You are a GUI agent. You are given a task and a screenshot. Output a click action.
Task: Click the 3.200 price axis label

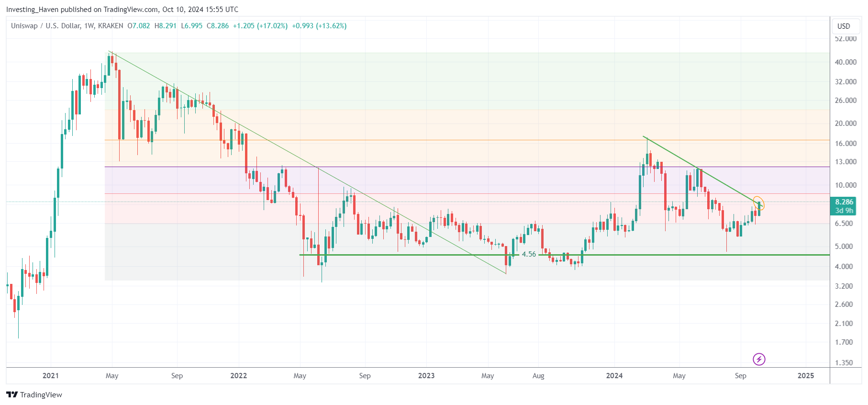[x=844, y=286]
